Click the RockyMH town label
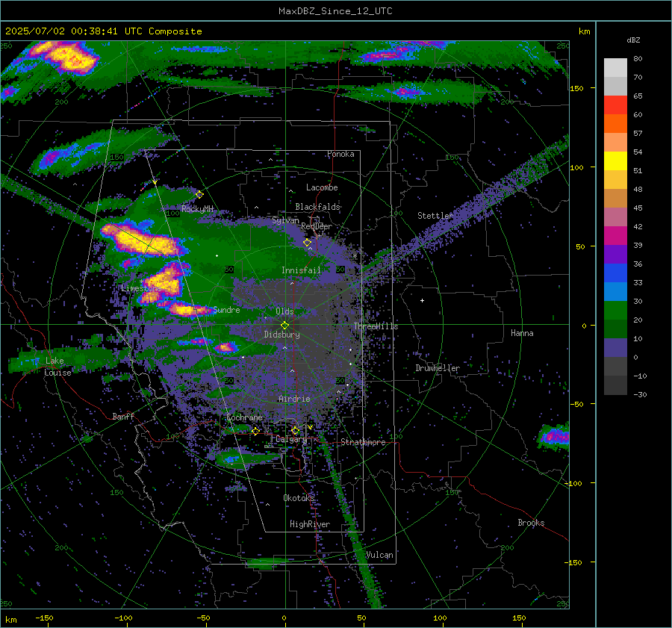Image resolution: width=672 pixels, height=628 pixels. coord(197,209)
